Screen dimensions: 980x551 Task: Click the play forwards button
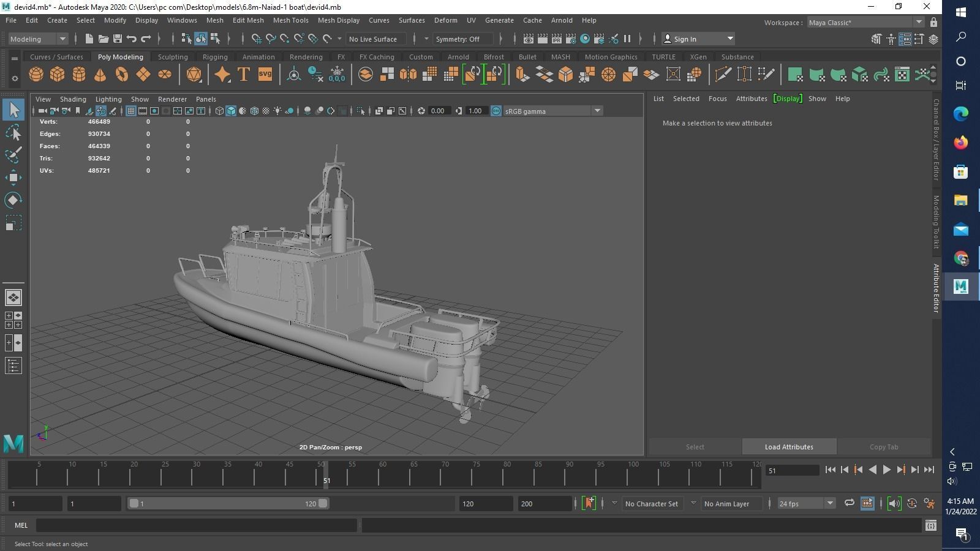tap(887, 470)
